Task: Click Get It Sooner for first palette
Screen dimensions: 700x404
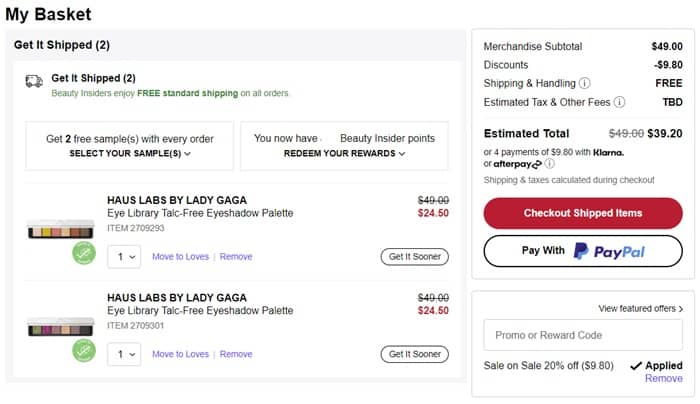Action: click(414, 257)
